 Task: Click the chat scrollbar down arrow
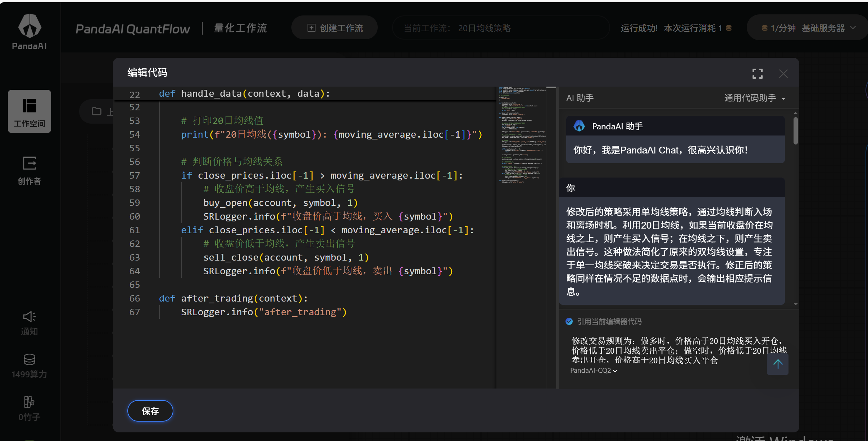click(795, 304)
